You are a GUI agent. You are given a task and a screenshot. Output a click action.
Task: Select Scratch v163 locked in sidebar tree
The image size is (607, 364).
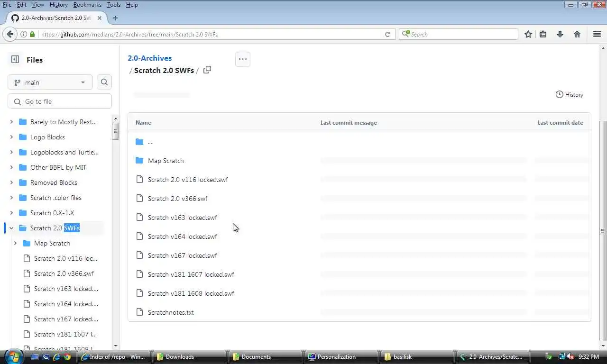pyautogui.click(x=66, y=289)
